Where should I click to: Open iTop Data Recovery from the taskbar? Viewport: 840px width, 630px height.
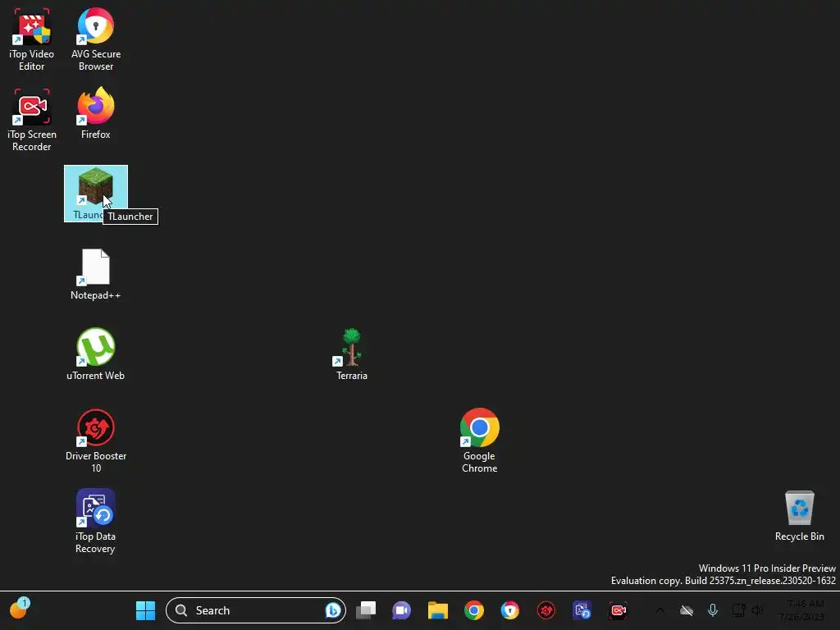[x=582, y=610]
